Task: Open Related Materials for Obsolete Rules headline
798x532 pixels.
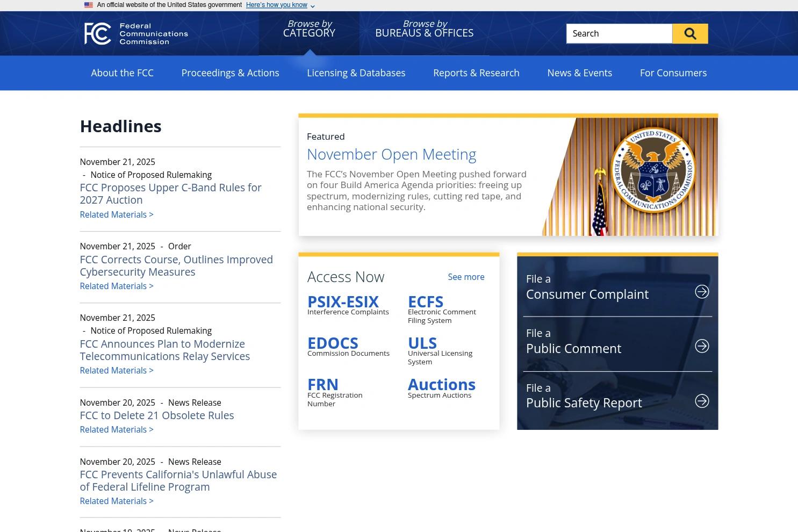Action: pos(117,429)
